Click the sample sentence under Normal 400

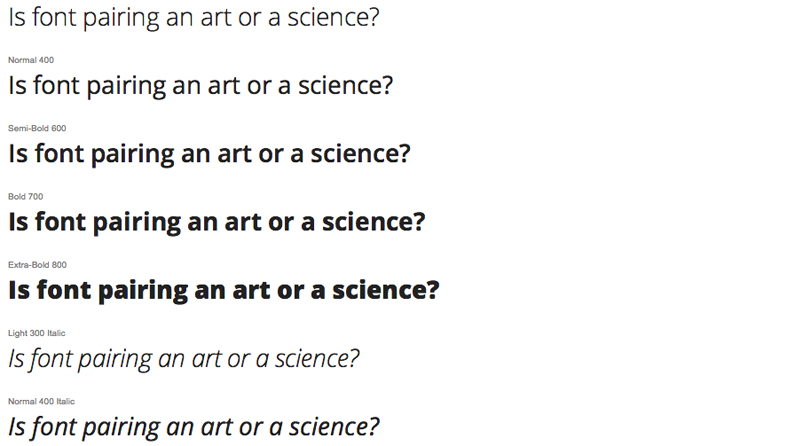201,86
